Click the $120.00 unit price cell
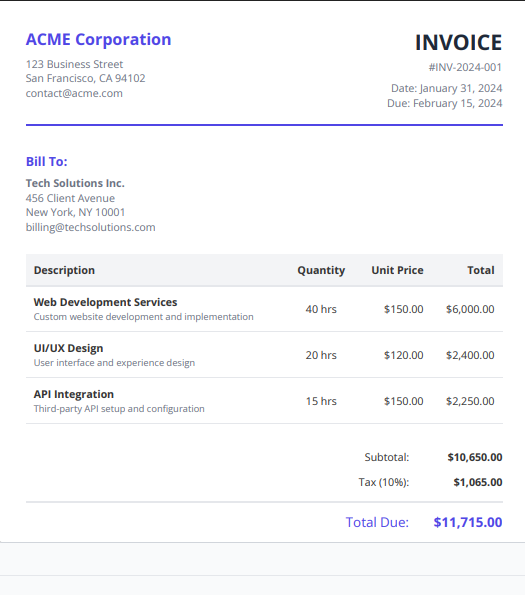Viewport: 525px width, 595px height. coord(404,355)
